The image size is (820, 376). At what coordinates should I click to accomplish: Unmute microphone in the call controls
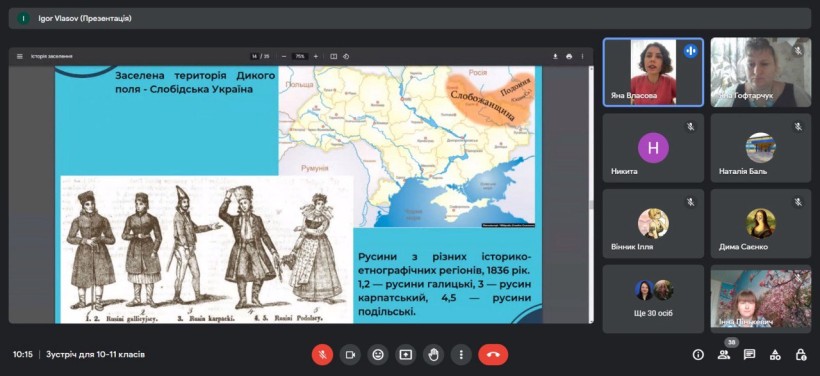point(323,355)
